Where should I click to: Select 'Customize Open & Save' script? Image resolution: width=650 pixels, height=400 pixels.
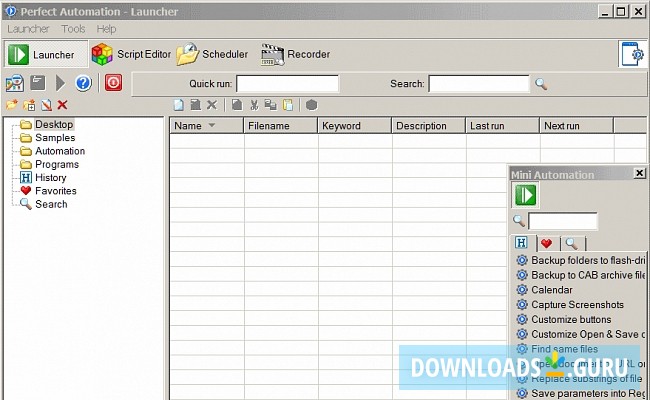point(588,334)
